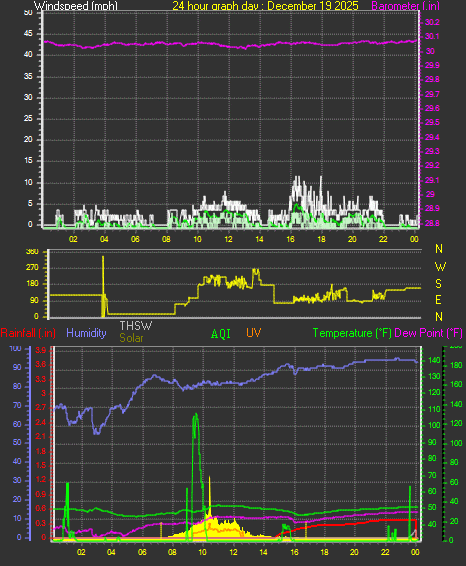Click the 90 value on humidity axis
This screenshot has height=566, width=466.
tap(17, 367)
